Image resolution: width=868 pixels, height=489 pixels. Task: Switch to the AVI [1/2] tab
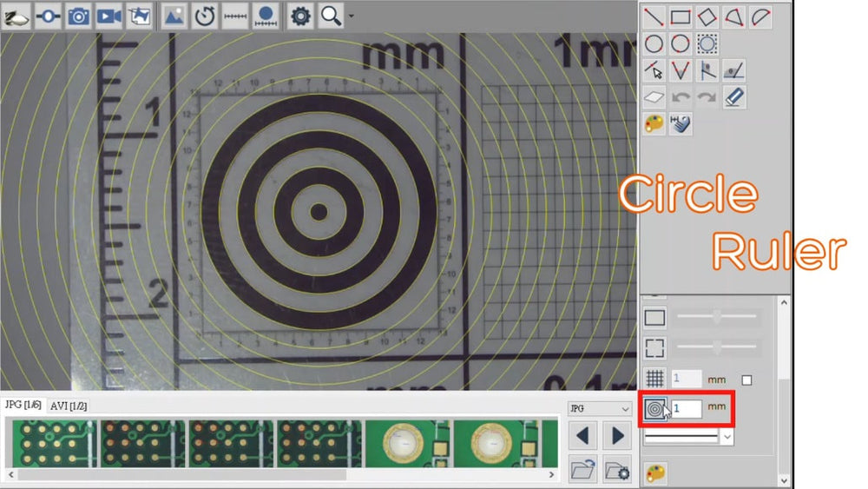click(69, 406)
